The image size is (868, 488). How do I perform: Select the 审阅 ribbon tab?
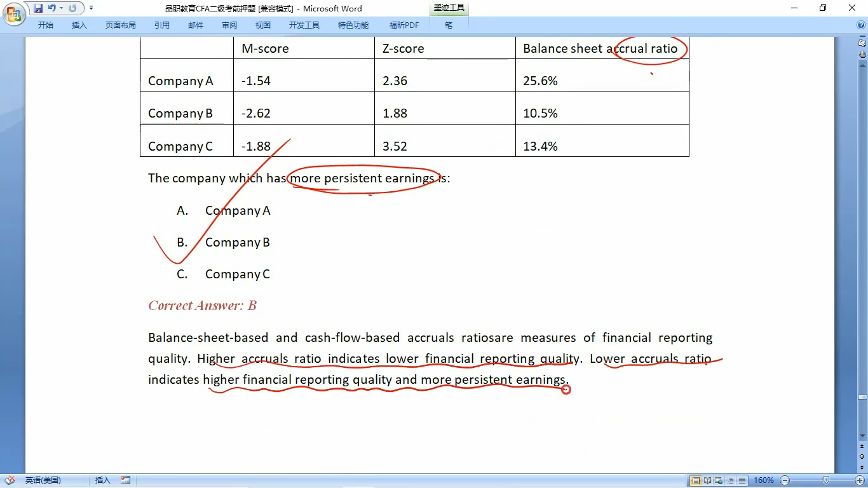coord(229,25)
